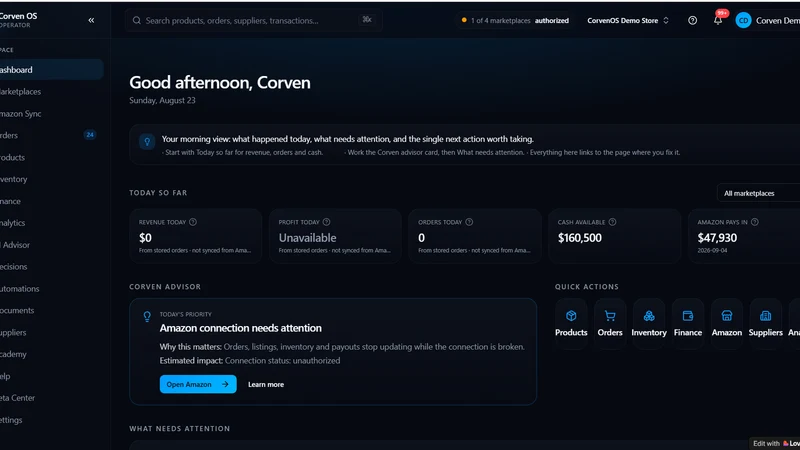Image resolution: width=800 pixels, height=450 pixels.
Task: Click the Good afternoon, Corven heading
Action: [220, 82]
